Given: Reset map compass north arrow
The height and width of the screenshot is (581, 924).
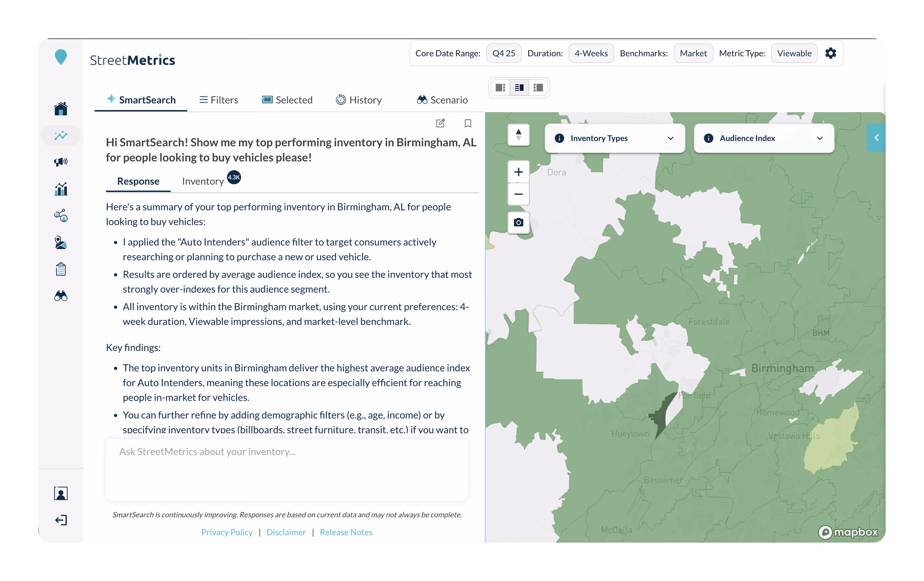Looking at the screenshot, I should [x=518, y=135].
